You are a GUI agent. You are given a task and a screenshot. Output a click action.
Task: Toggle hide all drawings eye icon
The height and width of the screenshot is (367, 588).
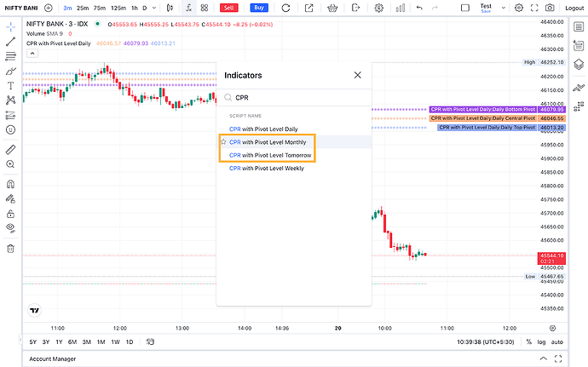point(10,228)
